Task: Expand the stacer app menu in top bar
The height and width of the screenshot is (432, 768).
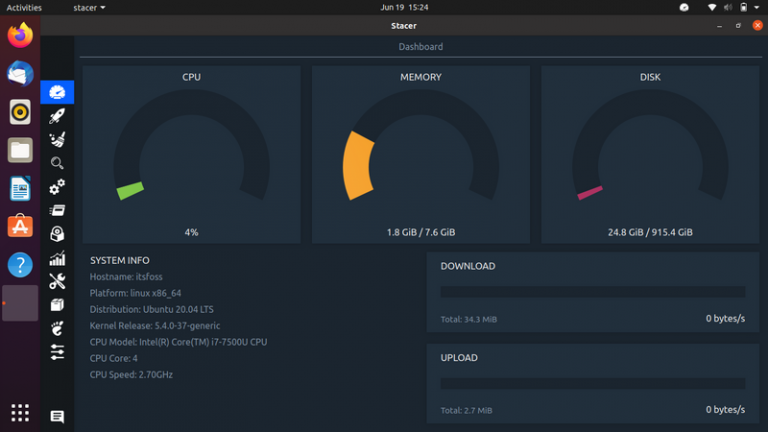Action: (90, 7)
